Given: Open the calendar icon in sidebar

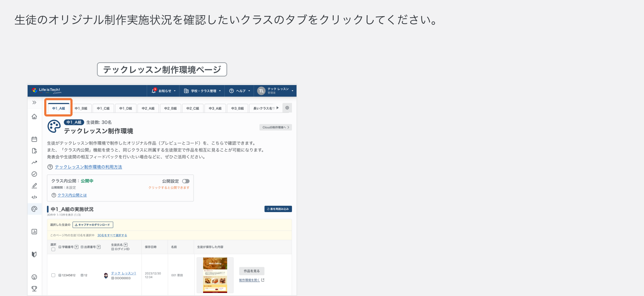Looking at the screenshot, I should pyautogui.click(x=34, y=139).
